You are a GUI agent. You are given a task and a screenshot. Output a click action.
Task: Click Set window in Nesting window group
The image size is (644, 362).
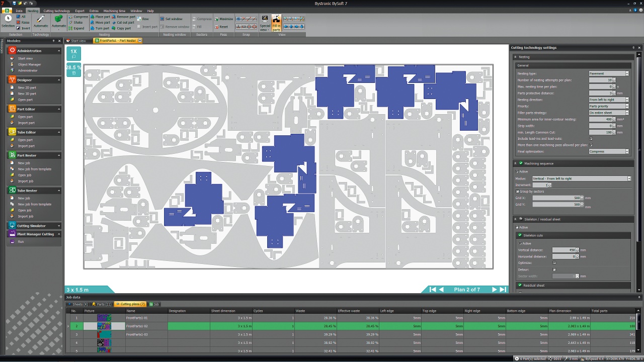pyautogui.click(x=172, y=19)
